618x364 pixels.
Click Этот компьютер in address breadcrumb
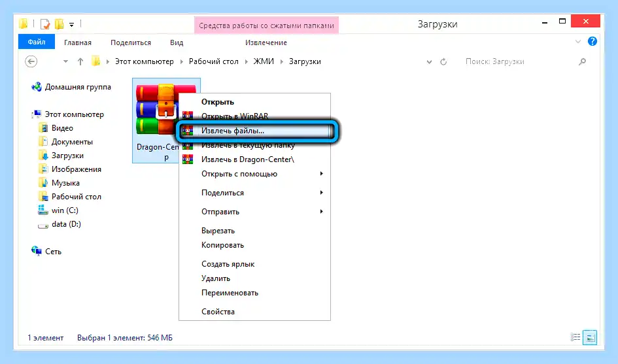(145, 61)
